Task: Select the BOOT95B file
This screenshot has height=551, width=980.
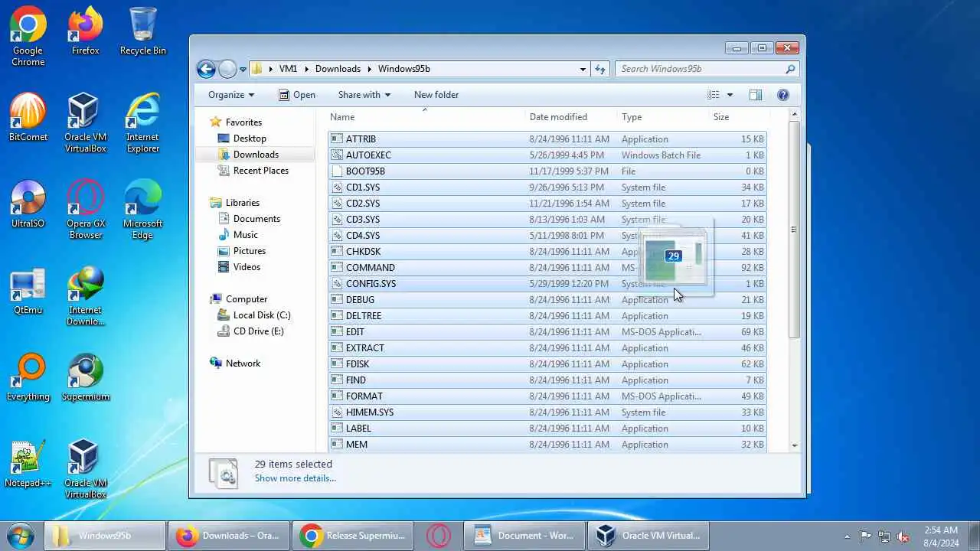Action: pyautogui.click(x=547, y=171)
